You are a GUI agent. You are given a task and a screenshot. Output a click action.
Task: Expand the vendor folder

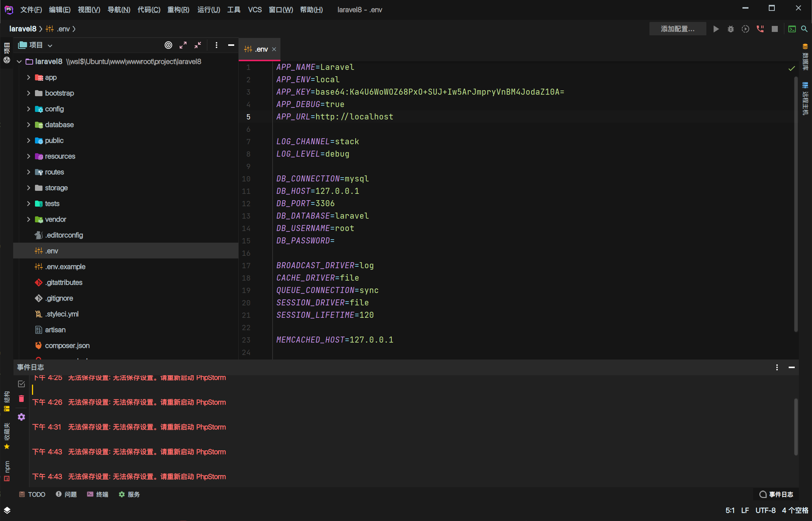[x=29, y=219]
